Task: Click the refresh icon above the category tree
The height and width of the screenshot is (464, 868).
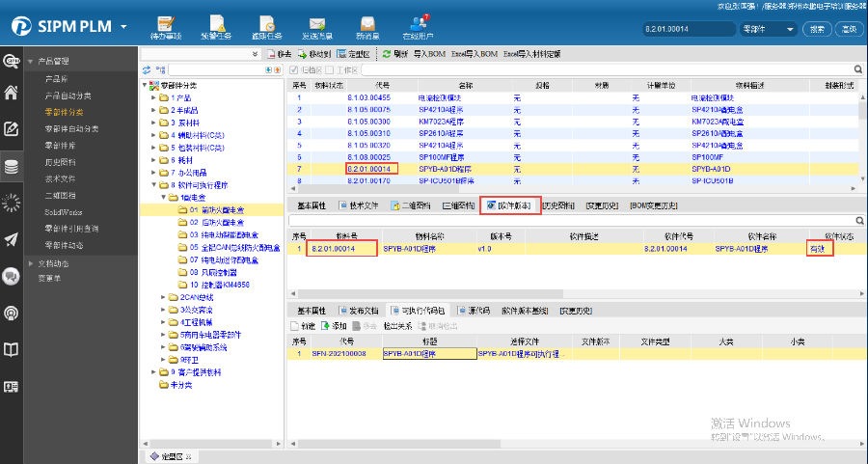Action: [147, 69]
